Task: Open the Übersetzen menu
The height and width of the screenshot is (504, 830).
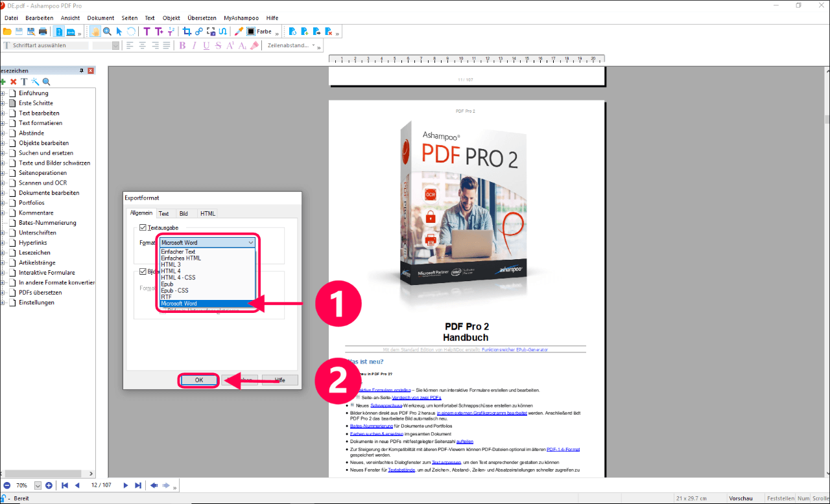Action: 202,18
